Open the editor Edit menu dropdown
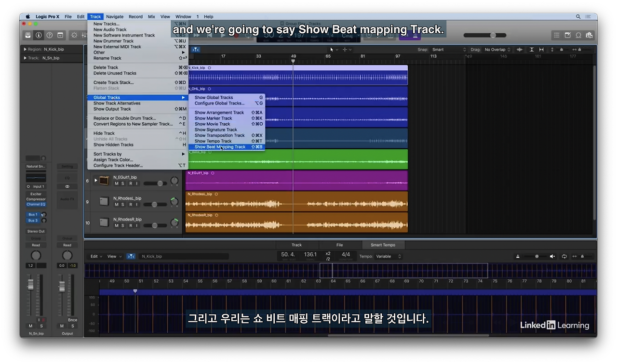617x364 pixels. [x=96, y=257]
